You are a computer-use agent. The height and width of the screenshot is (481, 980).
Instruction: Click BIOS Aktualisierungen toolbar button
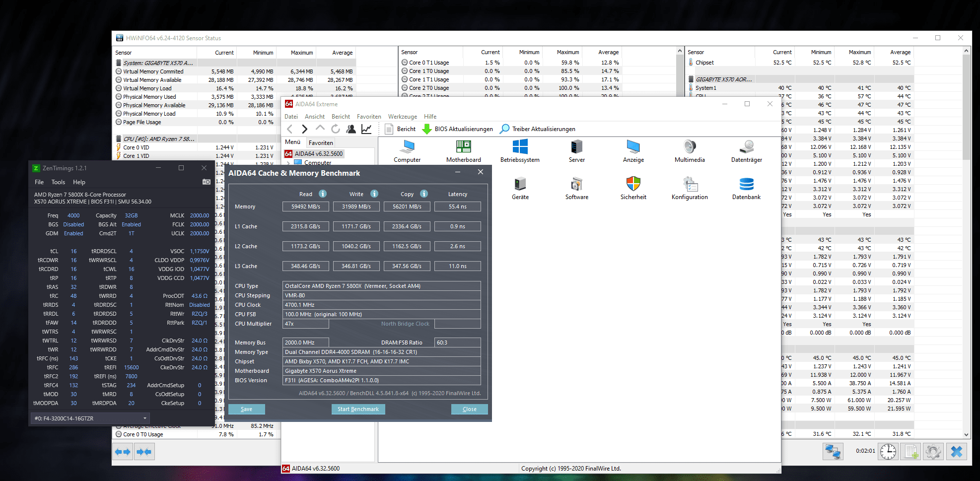[x=457, y=129]
